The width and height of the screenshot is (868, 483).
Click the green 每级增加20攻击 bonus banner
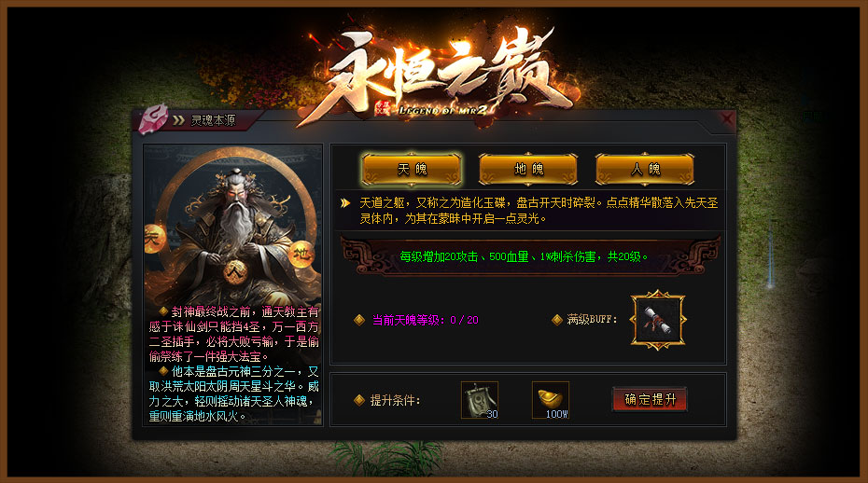(x=524, y=256)
